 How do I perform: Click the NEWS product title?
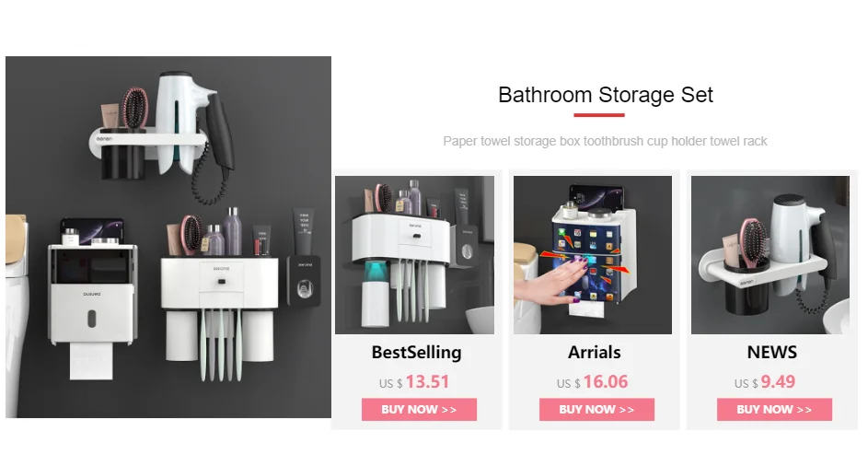pos(772,353)
